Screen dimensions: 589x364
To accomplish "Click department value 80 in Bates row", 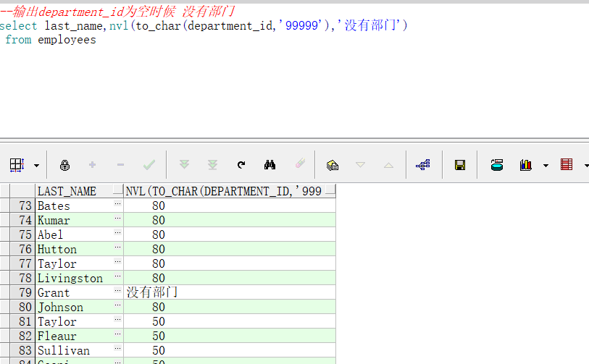I will (x=230, y=206).
